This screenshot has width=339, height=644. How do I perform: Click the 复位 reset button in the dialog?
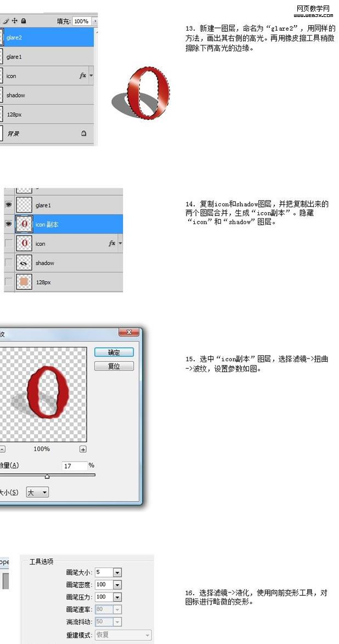114,366
